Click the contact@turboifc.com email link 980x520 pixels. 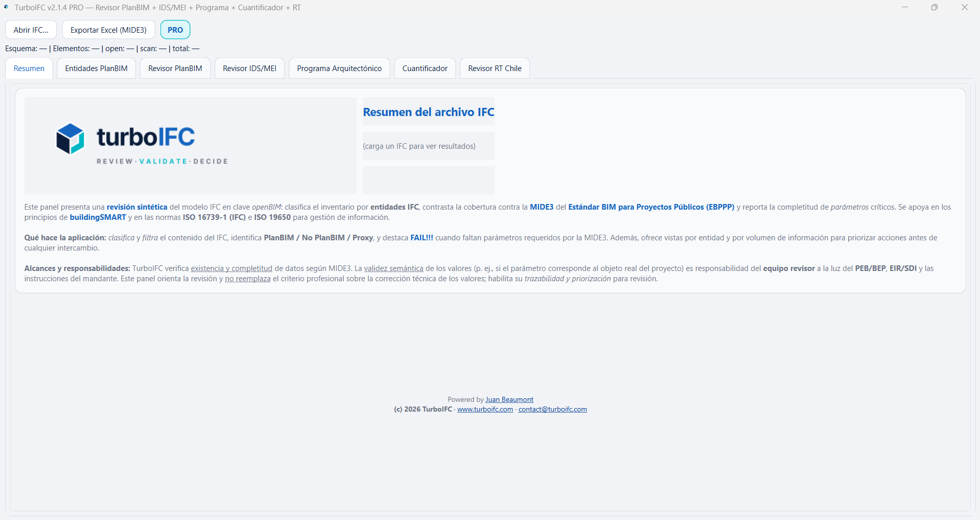coord(553,409)
